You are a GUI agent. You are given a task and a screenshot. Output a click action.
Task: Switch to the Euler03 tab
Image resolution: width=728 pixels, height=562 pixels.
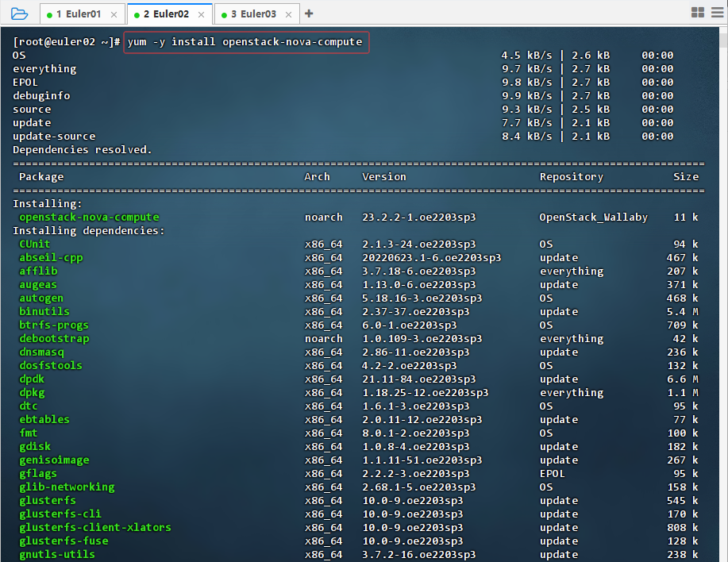[257, 14]
